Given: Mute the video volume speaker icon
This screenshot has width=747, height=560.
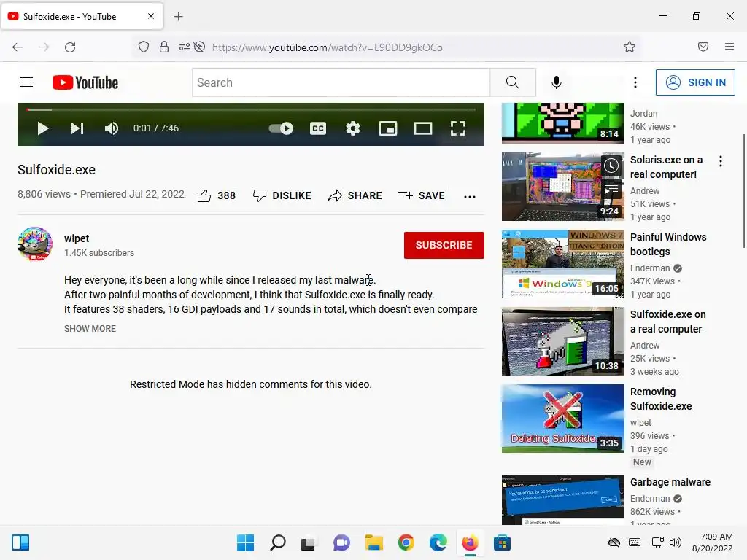Looking at the screenshot, I should click(x=112, y=128).
